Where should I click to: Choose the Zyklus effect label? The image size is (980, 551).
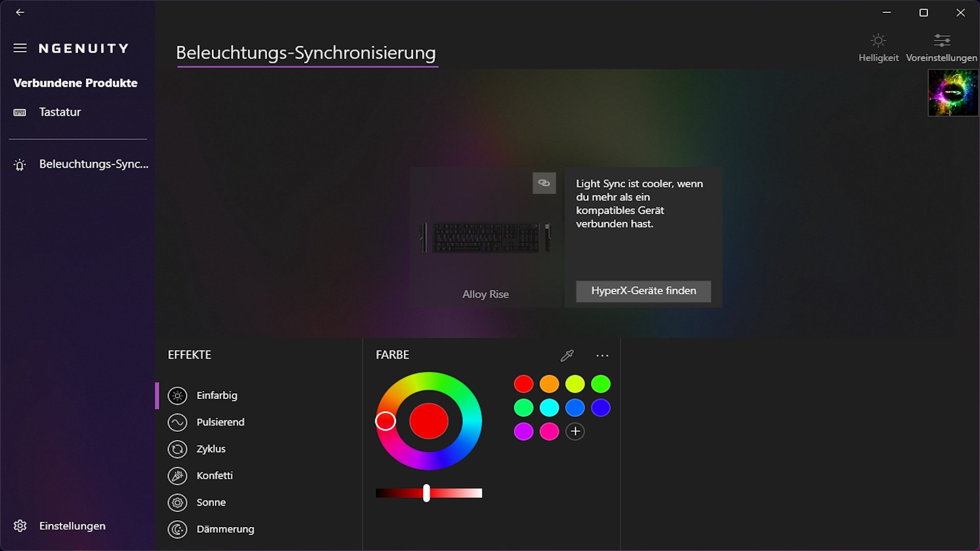pos(211,449)
